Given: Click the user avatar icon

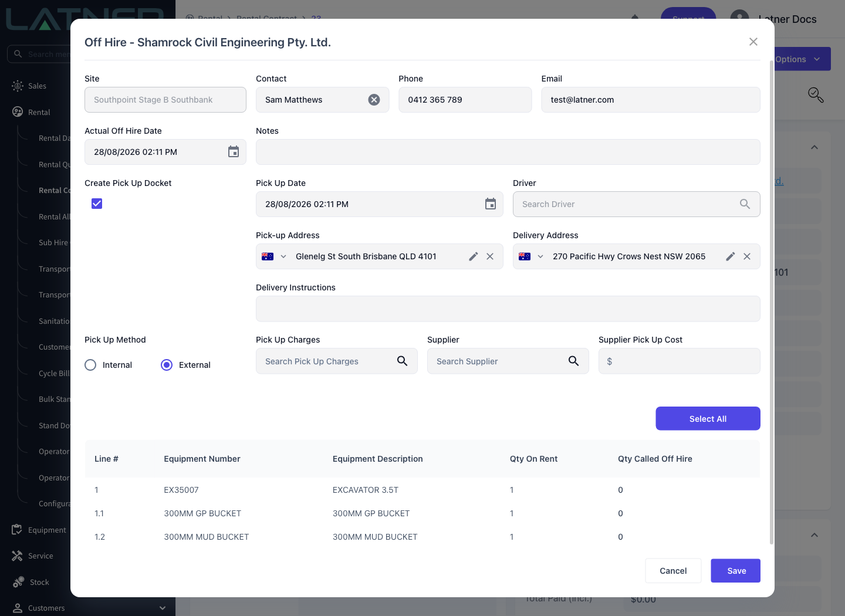Looking at the screenshot, I should click(x=739, y=19).
